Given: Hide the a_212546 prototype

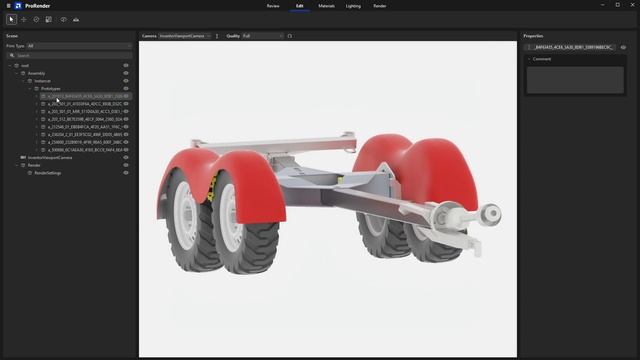Looking at the screenshot, I should pos(126,127).
